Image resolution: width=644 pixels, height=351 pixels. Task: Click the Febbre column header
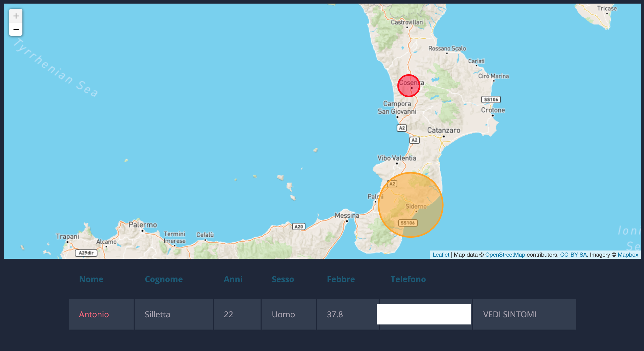[x=341, y=279]
